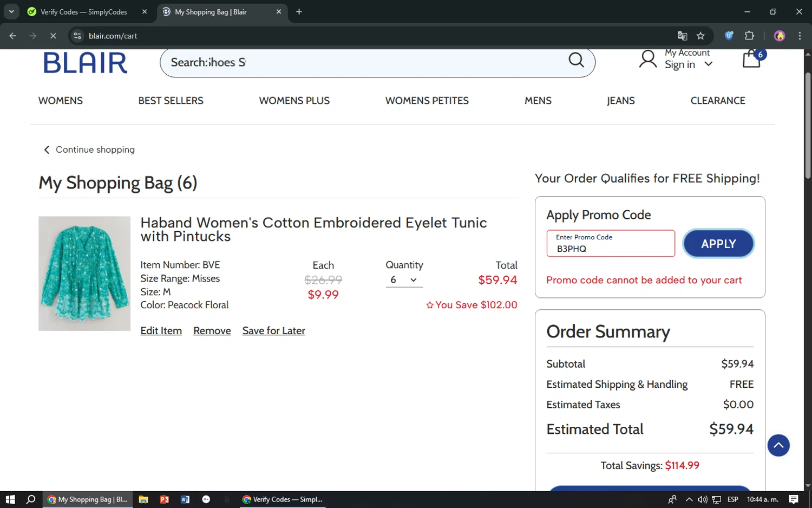Viewport: 812px width, 508px height.
Task: Open File Explorer from the taskbar
Action: [143, 499]
